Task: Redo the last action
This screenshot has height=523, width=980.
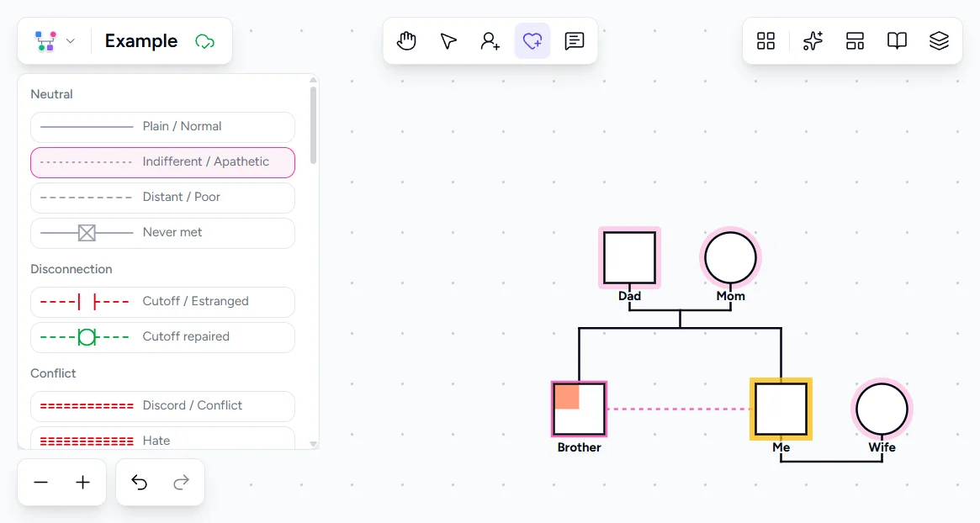Action: 181,483
